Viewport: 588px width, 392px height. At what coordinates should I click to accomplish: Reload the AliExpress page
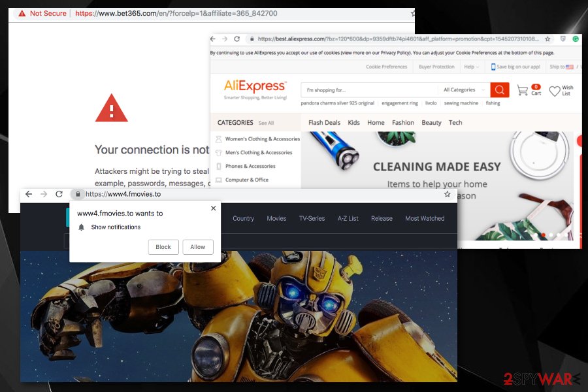[x=237, y=39]
